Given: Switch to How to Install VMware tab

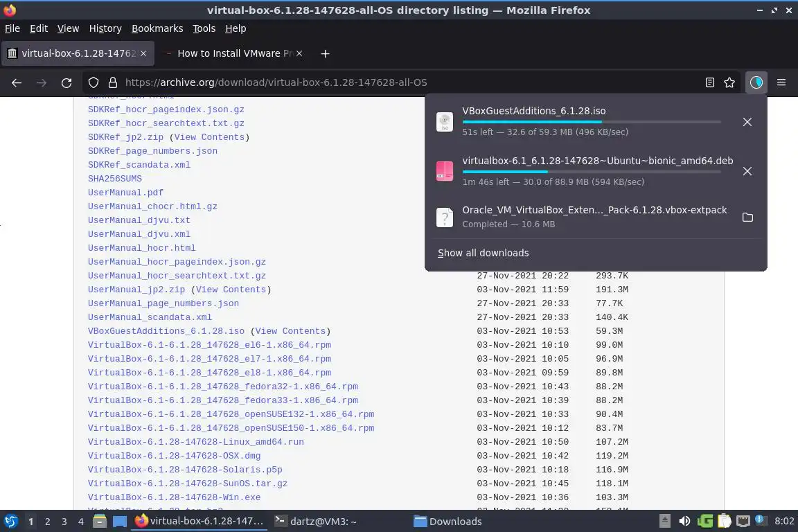Looking at the screenshot, I should [233, 53].
